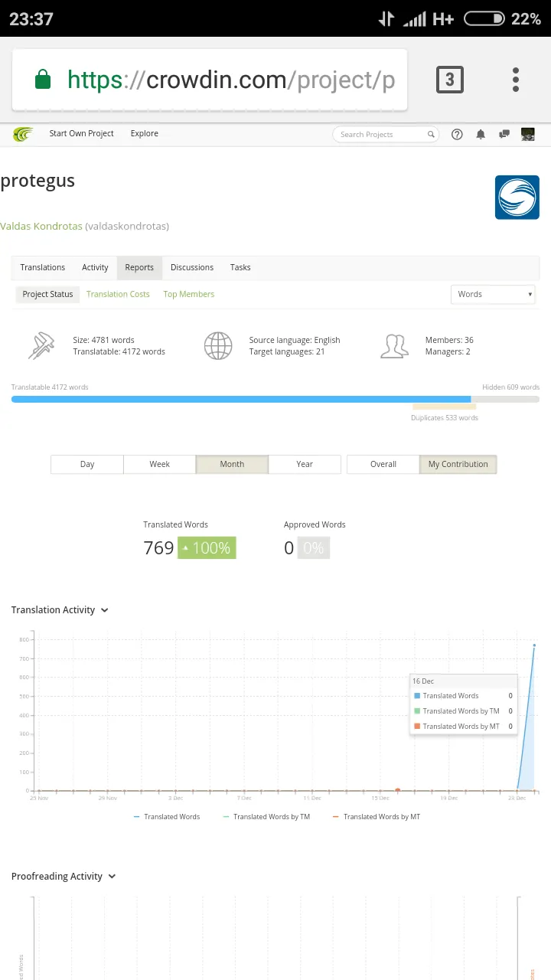Click the chart peak data point
Viewport: 551px width, 980px height.
[x=534, y=645]
